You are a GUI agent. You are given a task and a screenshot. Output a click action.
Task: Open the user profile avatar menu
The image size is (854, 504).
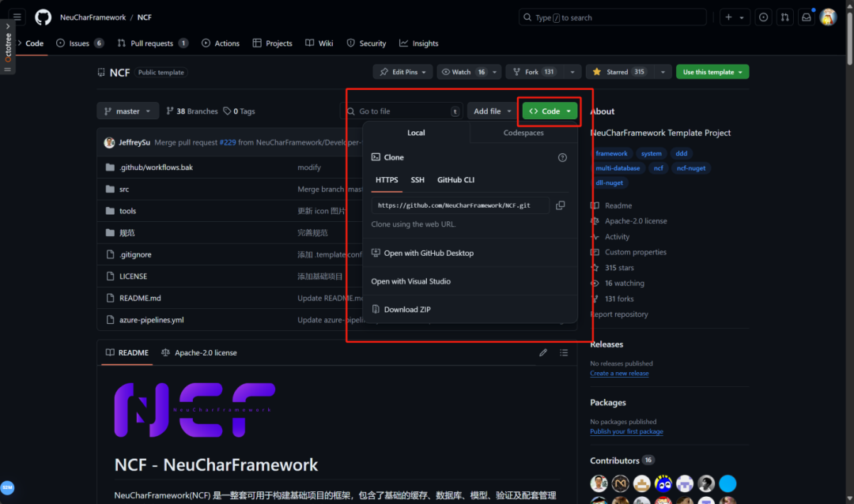[828, 17]
